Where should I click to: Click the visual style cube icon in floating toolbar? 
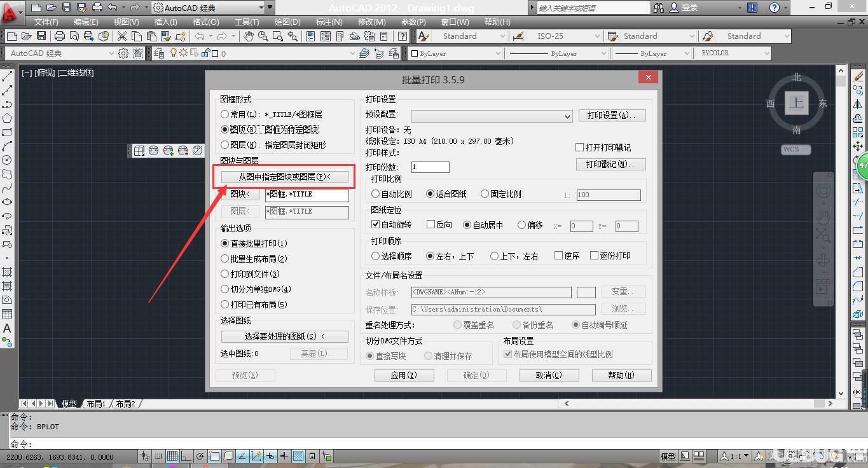(x=139, y=151)
